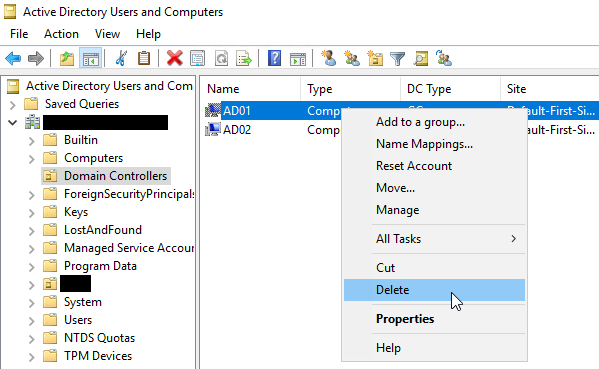Viewport: 599px width, 369px height.
Task: Expand the Keys container
Action: [x=31, y=212]
